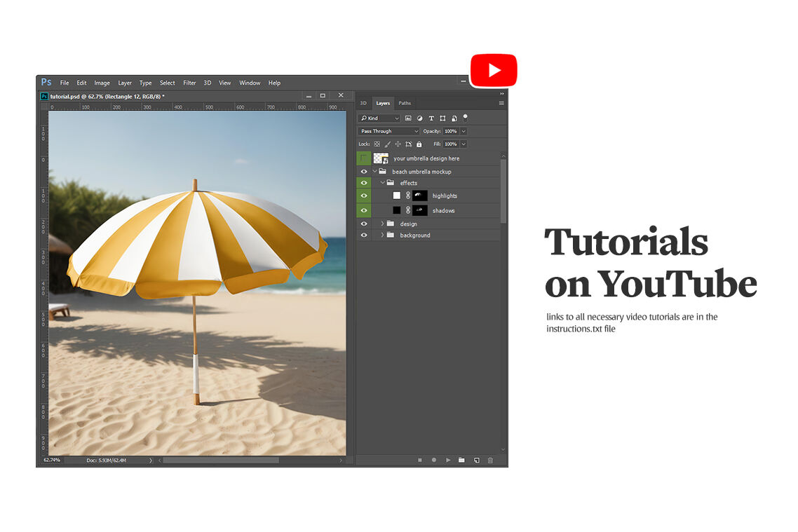
Task: Open the Opacity slider dropdown arrow
Action: click(464, 131)
